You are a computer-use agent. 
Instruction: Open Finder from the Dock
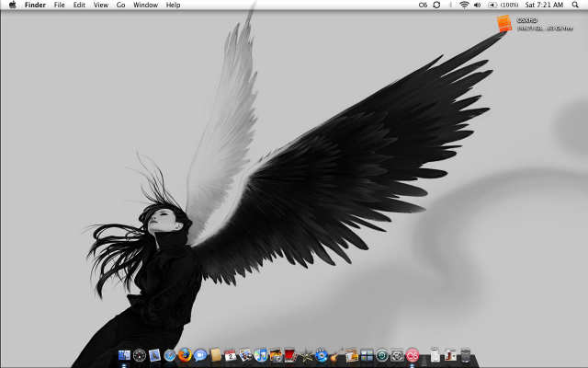[x=124, y=355]
